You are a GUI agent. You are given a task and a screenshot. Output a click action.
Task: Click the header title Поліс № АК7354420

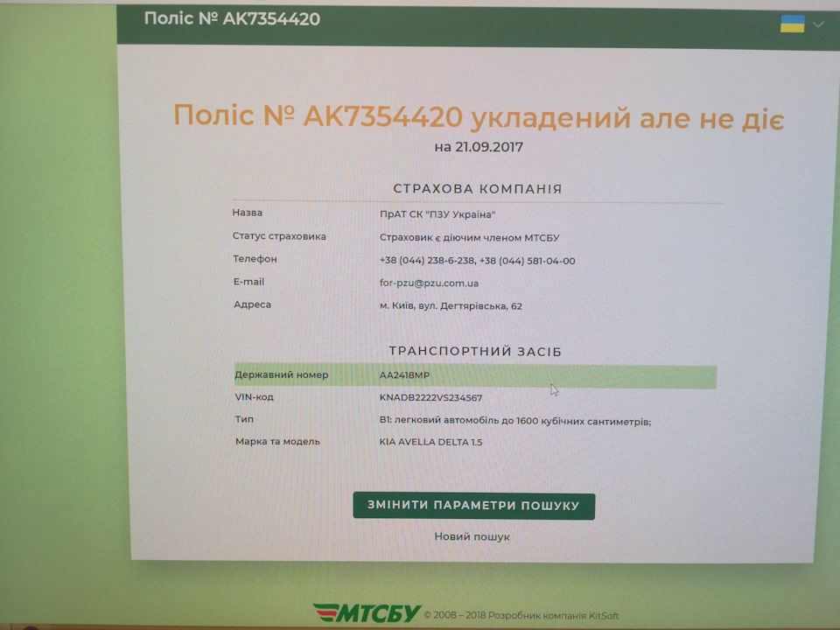(x=232, y=18)
